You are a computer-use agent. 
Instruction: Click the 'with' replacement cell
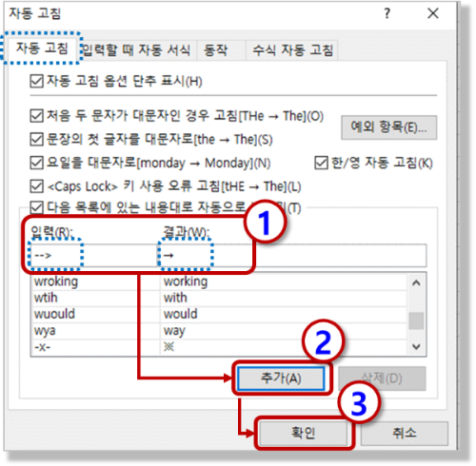(284, 298)
